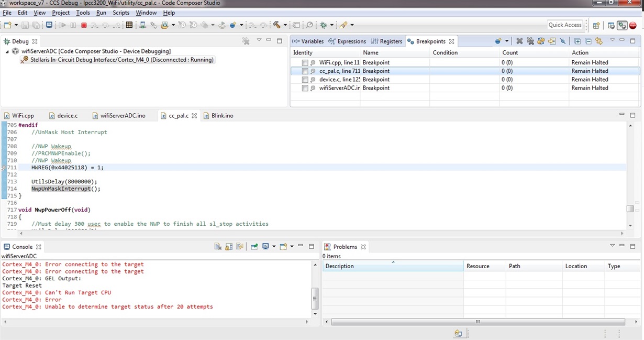Open the Breakpoints view menu triangle
This screenshot has width=644, height=340.
coord(612,40)
